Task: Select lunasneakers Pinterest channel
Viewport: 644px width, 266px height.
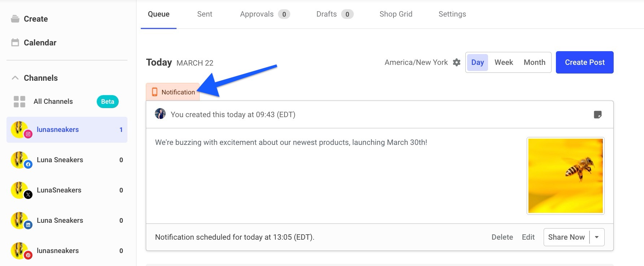Action: 67,251
